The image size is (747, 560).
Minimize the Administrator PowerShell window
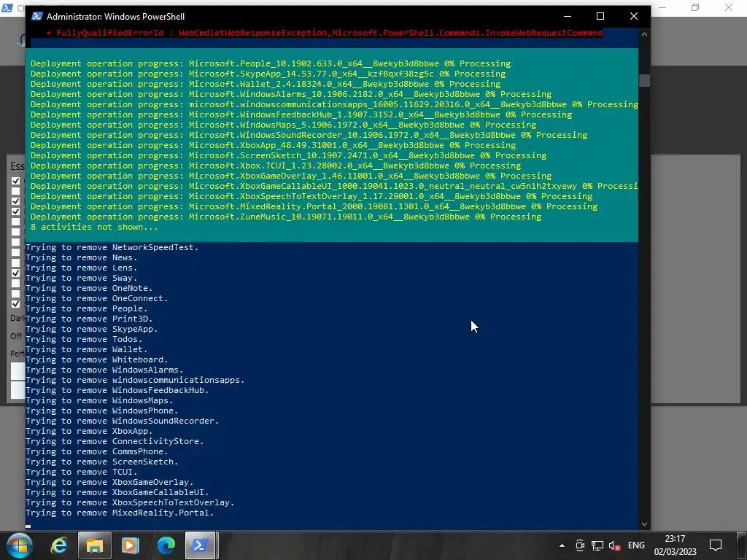tap(568, 16)
